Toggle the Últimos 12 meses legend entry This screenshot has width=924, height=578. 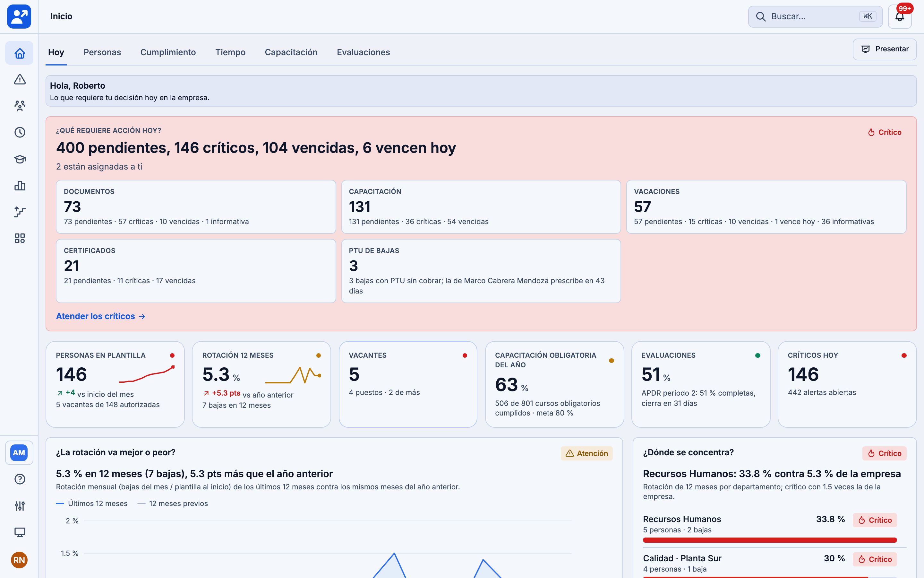(92, 504)
